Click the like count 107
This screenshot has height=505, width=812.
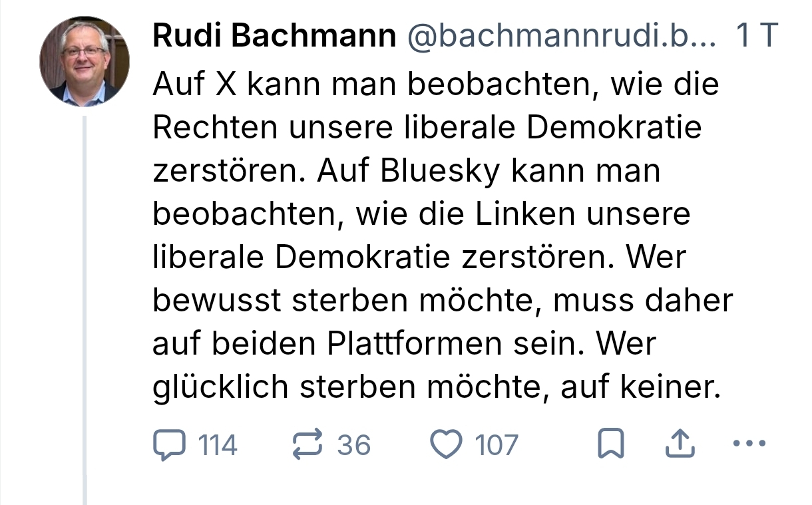pyautogui.click(x=496, y=444)
